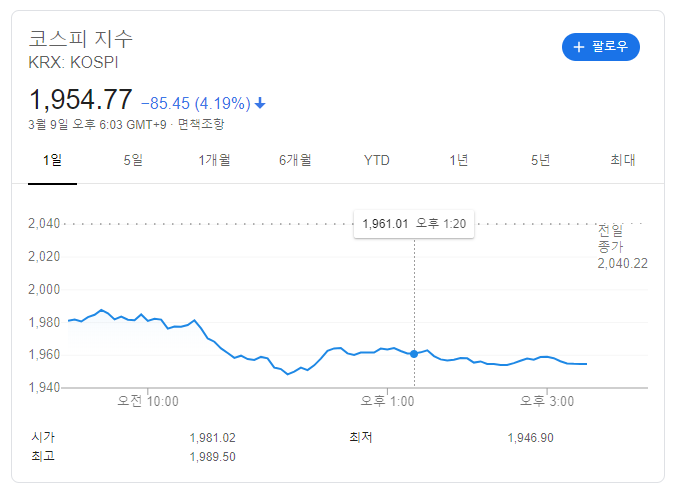Viewport: 679px width, 492px height.
Task: Open the 1개월 chart range
Action: point(214,160)
